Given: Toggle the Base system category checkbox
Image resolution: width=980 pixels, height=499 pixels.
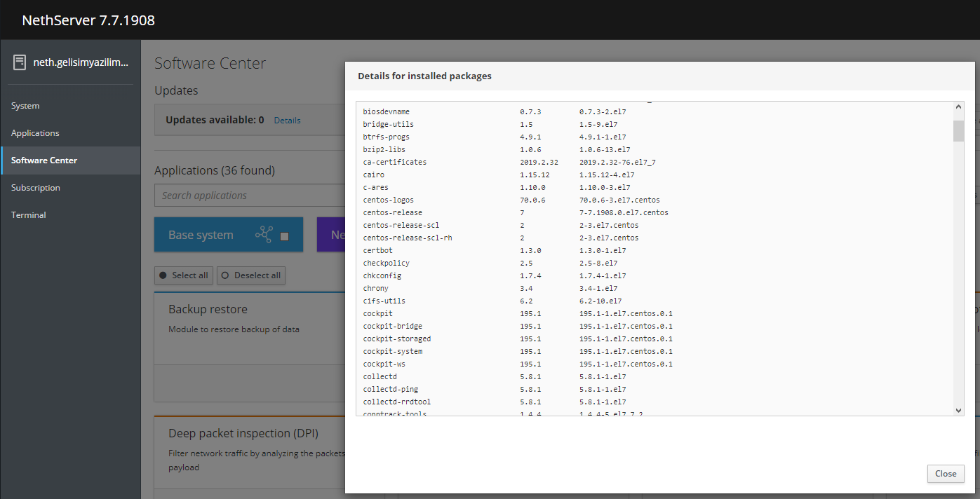Looking at the screenshot, I should (285, 236).
